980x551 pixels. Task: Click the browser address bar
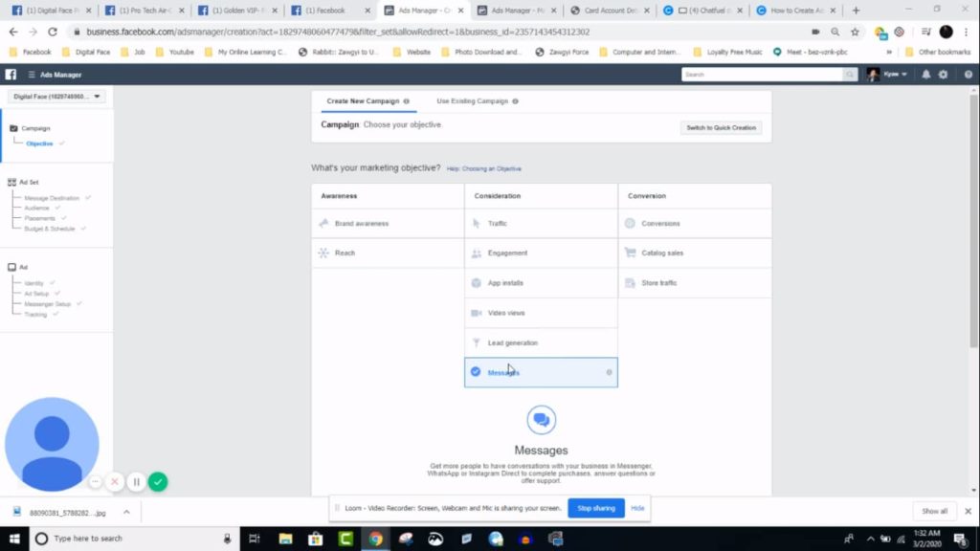(437, 32)
